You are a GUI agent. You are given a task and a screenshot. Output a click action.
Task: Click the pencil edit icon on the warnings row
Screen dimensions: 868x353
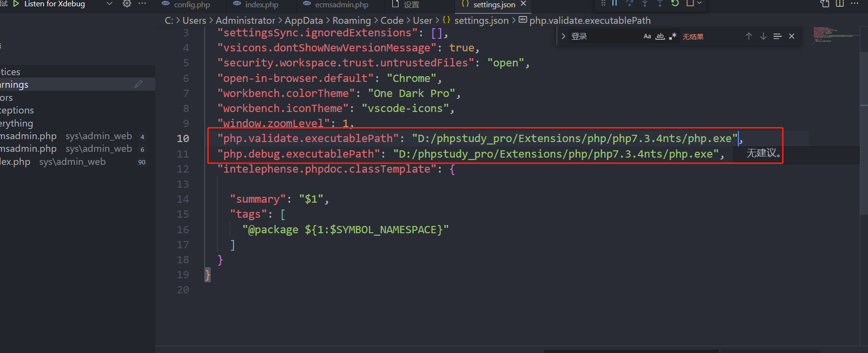(138, 84)
